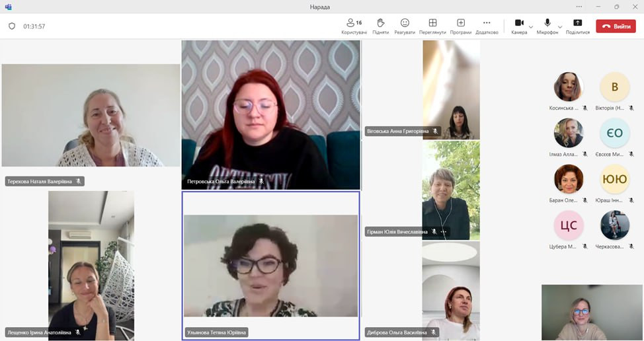Click muted mic icon on Терехова tile
The image size is (644, 341).
tap(79, 181)
